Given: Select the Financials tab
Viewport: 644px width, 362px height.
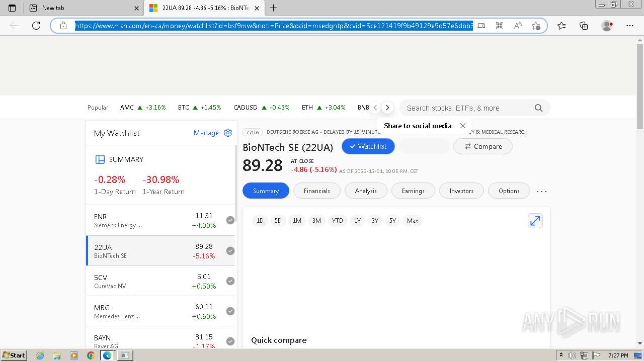Looking at the screenshot, I should 317,191.
